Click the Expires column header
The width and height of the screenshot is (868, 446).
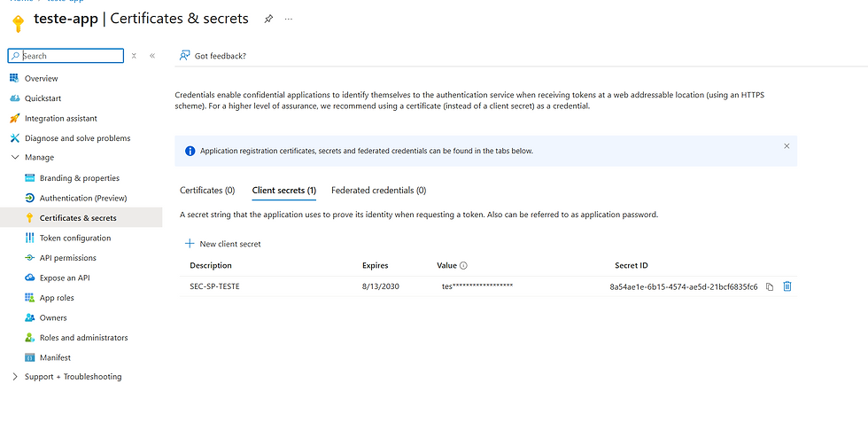click(x=376, y=265)
